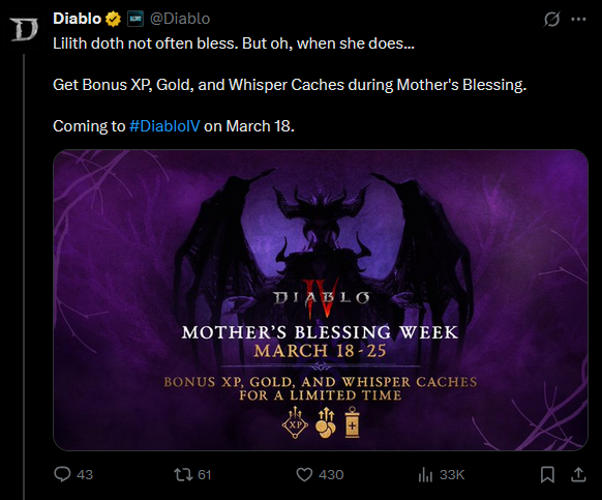The image size is (602, 500).
Task: Click the affiliate badge beside the verified checkmark
Action: click(x=135, y=19)
